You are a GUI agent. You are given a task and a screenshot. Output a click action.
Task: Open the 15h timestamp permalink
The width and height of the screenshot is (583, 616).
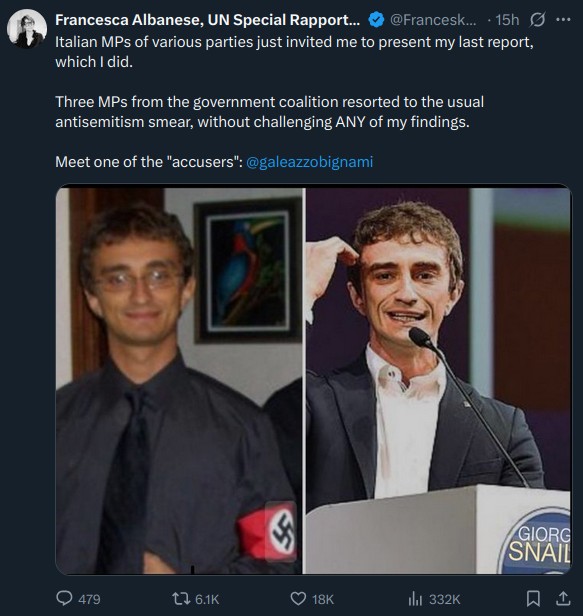tap(507, 20)
